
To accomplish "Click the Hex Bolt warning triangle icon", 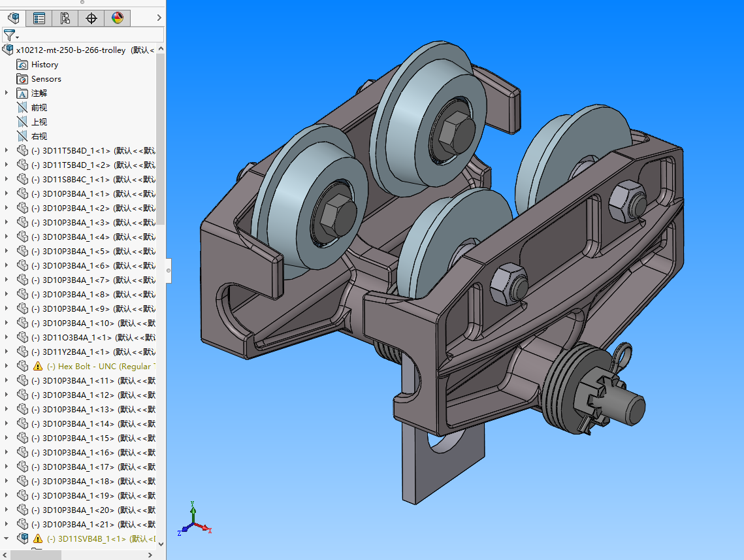I will click(x=37, y=367).
